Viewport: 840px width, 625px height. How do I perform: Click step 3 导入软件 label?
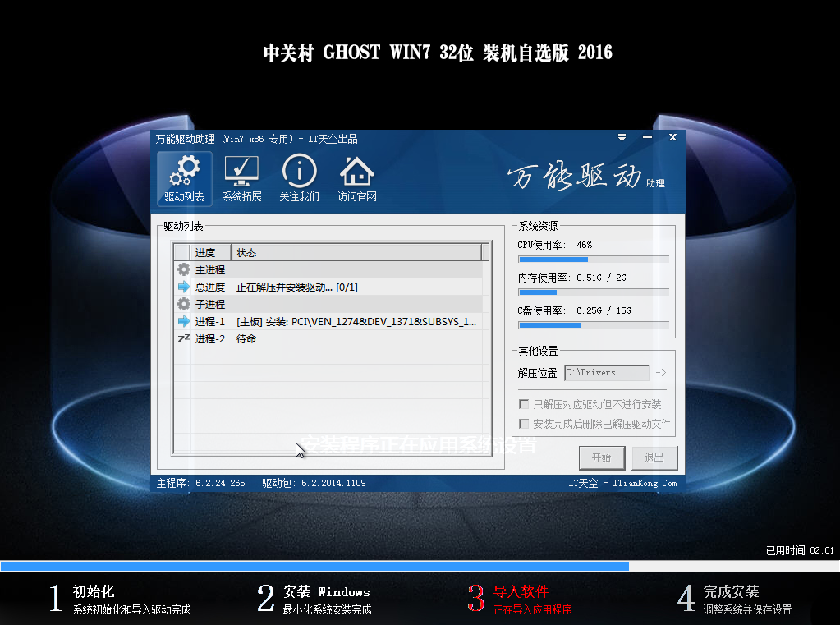(x=521, y=591)
